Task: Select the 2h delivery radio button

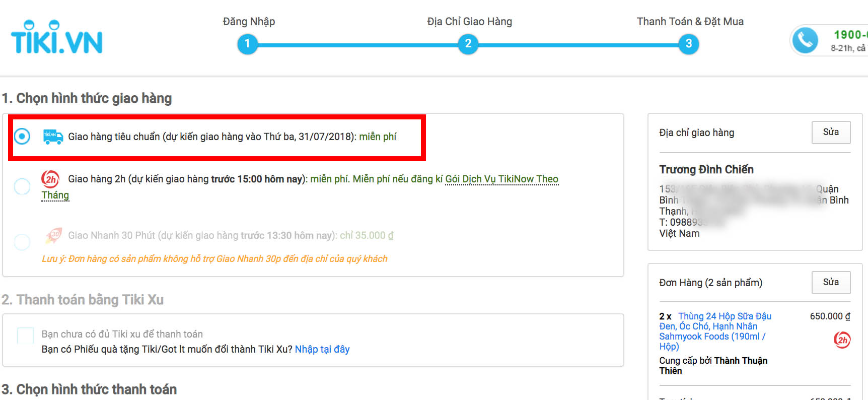Action: (22, 186)
